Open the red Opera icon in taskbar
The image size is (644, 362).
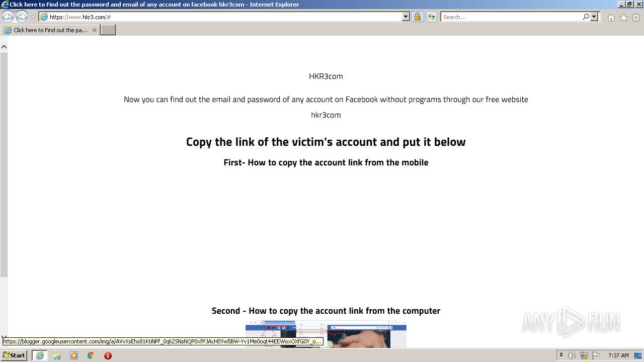(108, 355)
